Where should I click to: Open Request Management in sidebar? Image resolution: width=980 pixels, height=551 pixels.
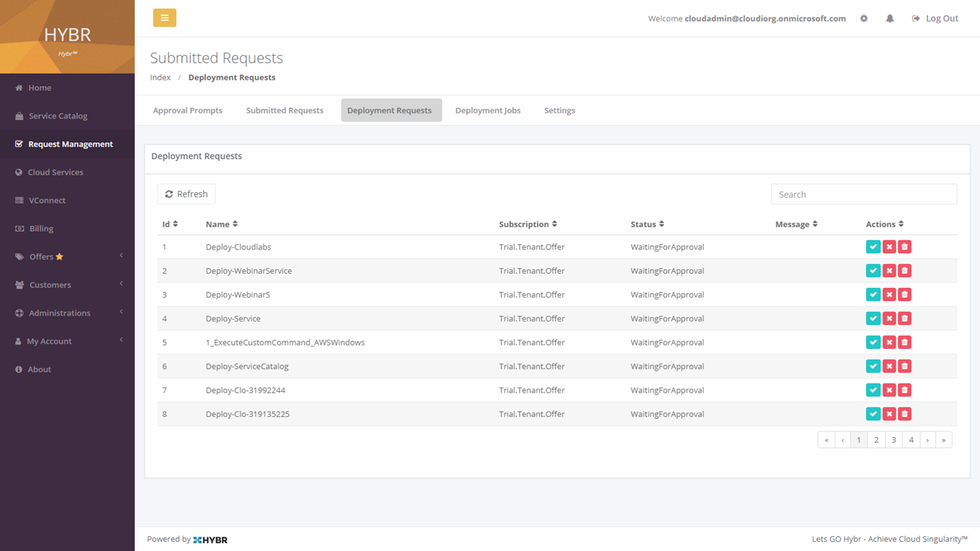tap(67, 144)
